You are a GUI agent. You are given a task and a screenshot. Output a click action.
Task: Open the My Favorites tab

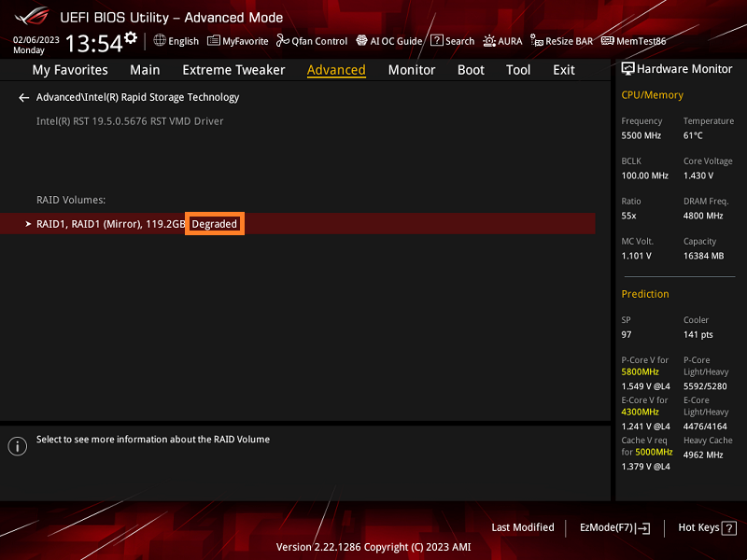click(70, 70)
